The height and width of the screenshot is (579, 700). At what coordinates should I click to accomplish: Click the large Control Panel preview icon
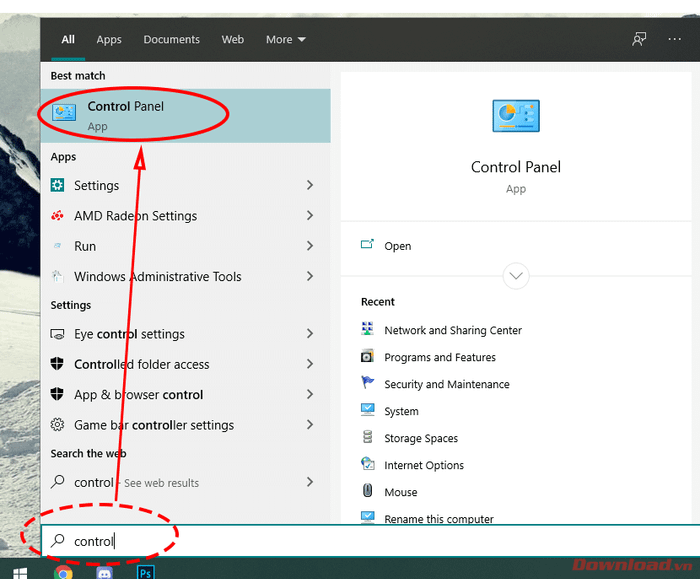[x=516, y=116]
